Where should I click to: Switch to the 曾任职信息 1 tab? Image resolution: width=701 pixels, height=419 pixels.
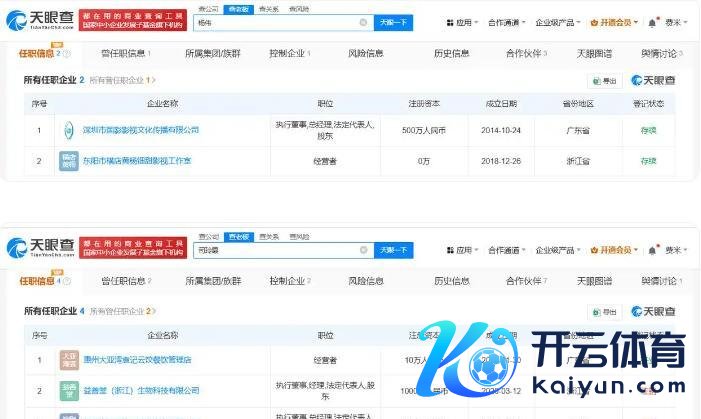pyautogui.click(x=121, y=53)
